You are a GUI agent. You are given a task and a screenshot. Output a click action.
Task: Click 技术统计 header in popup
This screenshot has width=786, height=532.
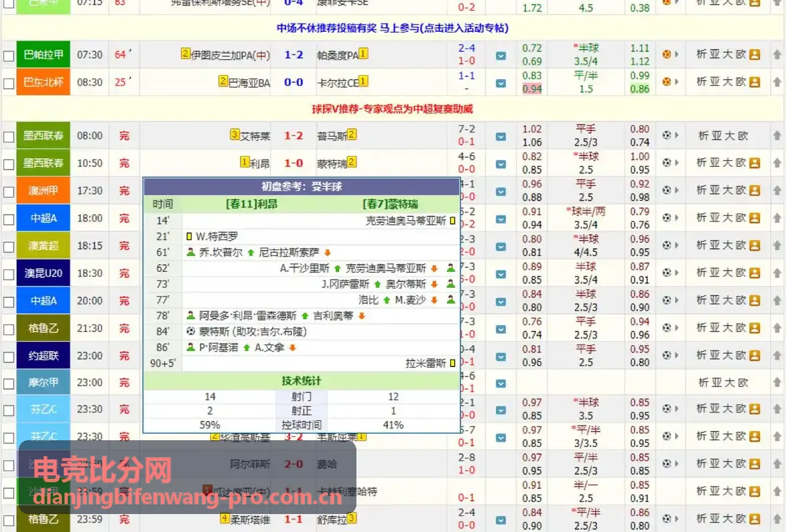301,380
